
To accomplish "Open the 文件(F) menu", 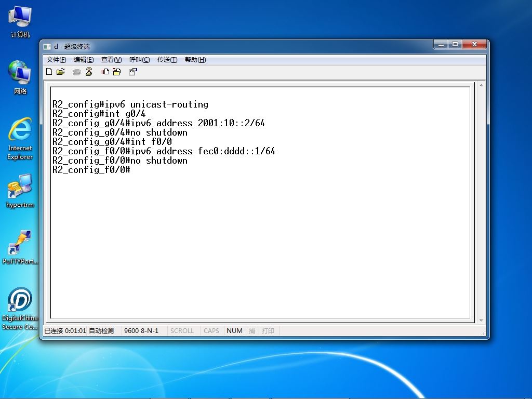I will [56, 60].
